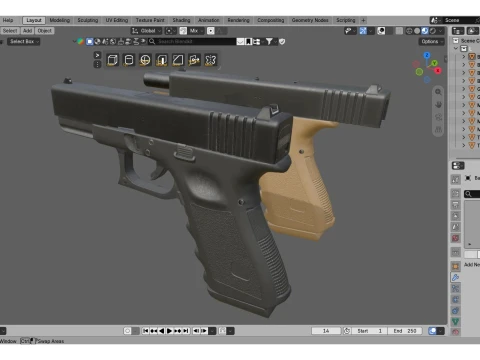Play the animation forward
The height and width of the screenshot is (360, 480).
(170, 331)
